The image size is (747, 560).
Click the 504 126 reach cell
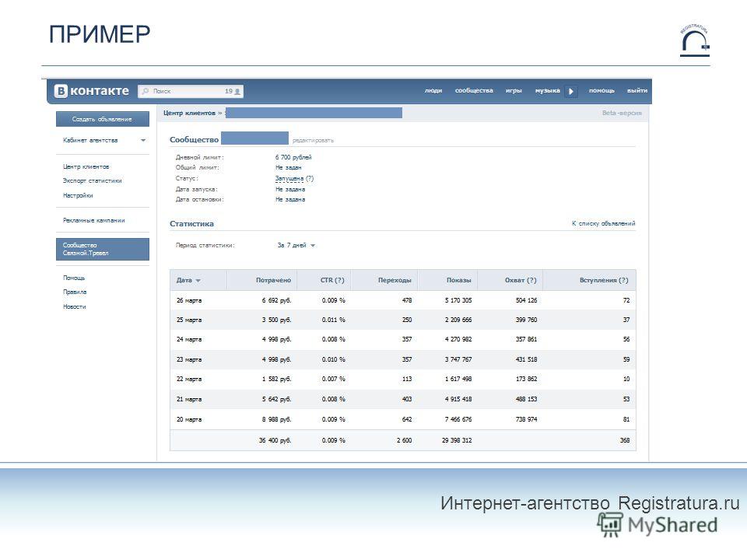pos(527,300)
